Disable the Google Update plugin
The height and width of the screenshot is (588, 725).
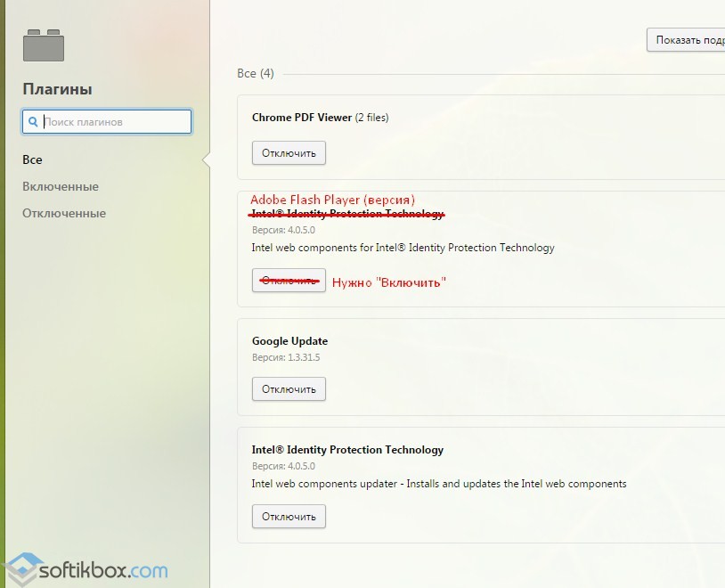(289, 389)
